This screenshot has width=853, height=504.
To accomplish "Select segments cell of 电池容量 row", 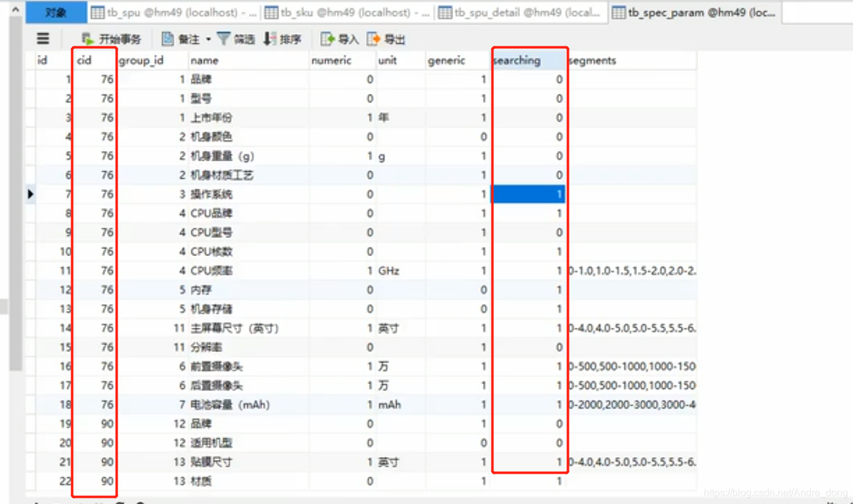I will point(631,404).
